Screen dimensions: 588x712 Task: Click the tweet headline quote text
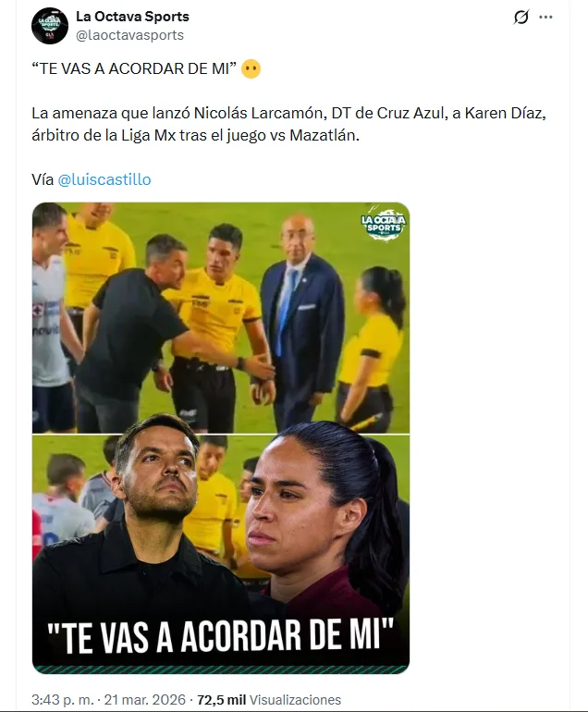coord(134,68)
